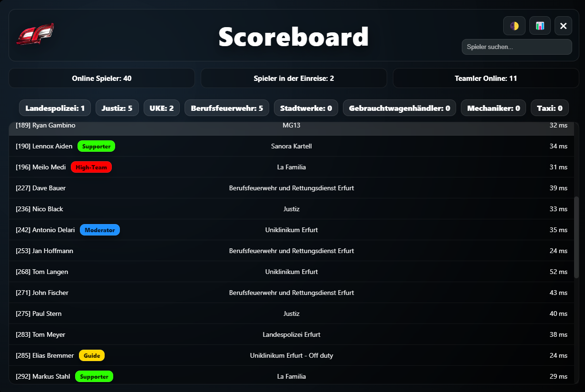
Task: Click the red logo in the header
Action: click(x=35, y=34)
